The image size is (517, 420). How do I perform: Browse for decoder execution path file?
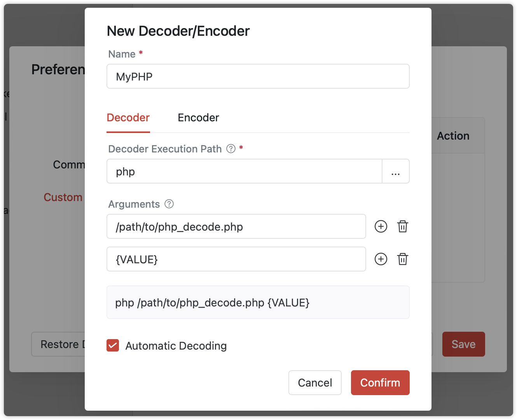point(396,171)
